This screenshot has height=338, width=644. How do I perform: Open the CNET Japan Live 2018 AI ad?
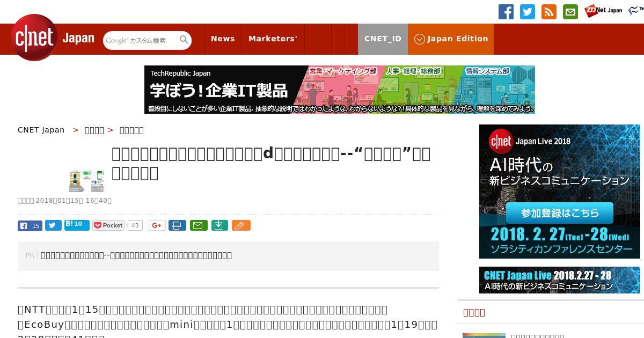(x=560, y=192)
